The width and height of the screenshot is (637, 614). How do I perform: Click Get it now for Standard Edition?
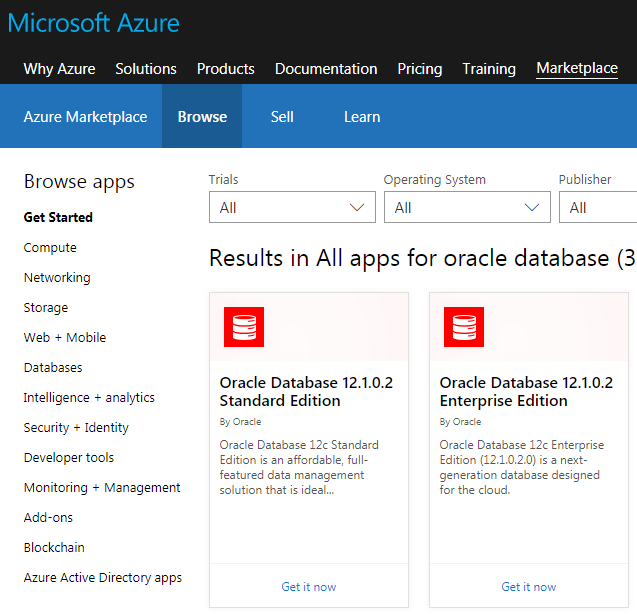tap(309, 587)
